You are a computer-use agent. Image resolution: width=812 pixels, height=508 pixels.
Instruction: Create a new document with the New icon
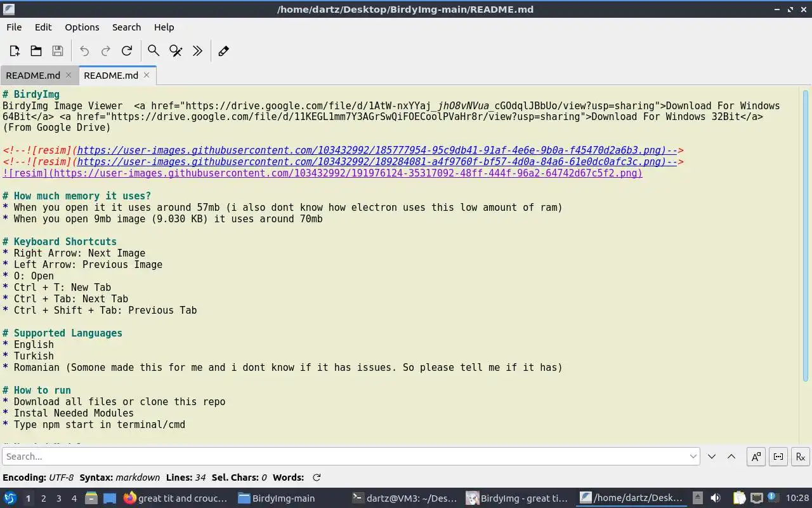coord(15,51)
